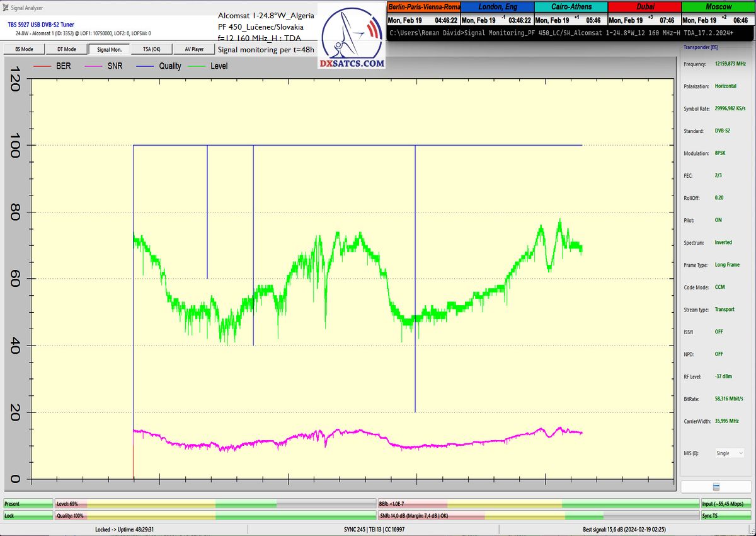The image size is (756, 536).
Task: Click the SNR 14,0 dB meter bar
Action: pyautogui.click(x=537, y=516)
